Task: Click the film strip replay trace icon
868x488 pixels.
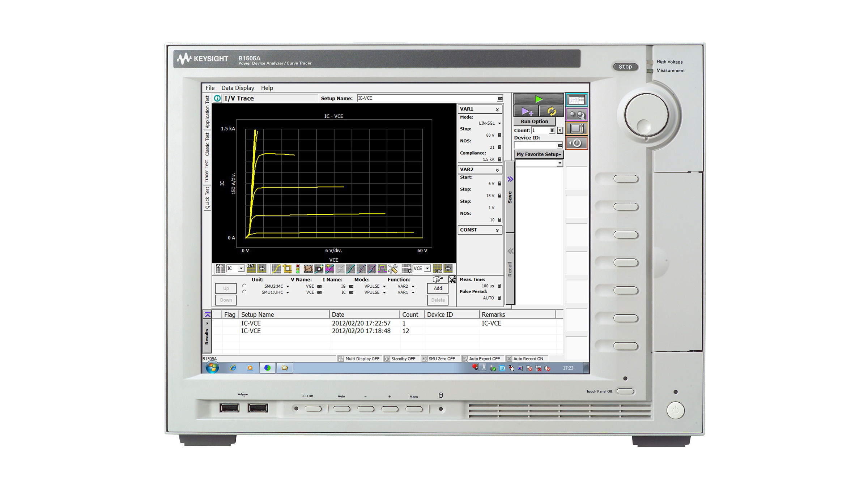Action: pos(308,269)
